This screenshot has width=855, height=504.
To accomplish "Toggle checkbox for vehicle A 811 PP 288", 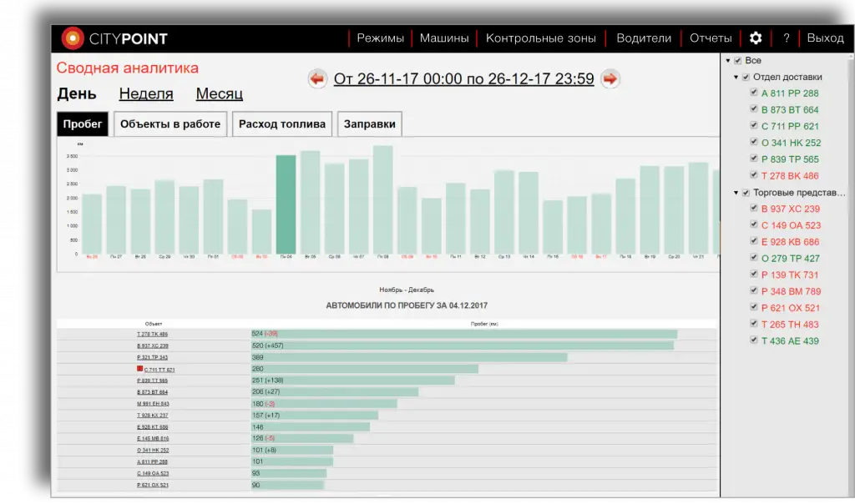I will [x=754, y=93].
